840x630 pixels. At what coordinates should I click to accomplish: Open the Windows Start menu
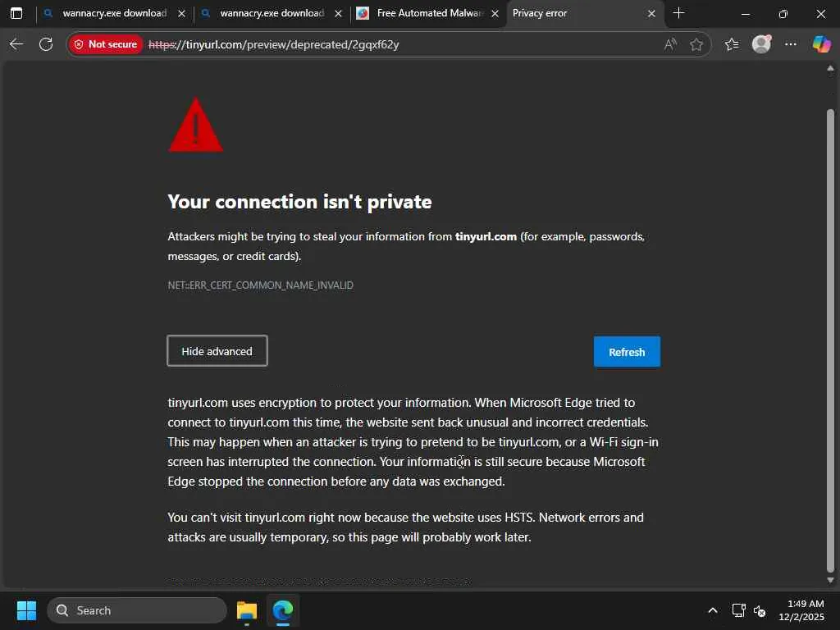(x=26, y=610)
